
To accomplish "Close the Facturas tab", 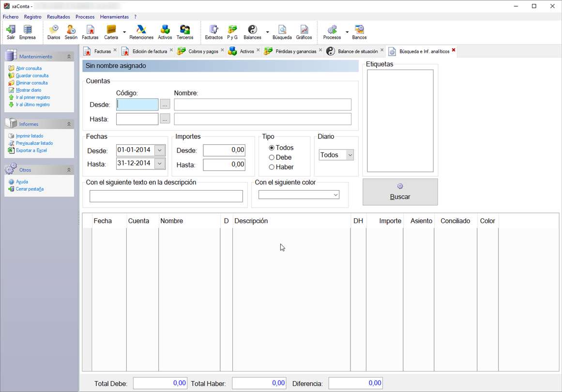I will (115, 50).
